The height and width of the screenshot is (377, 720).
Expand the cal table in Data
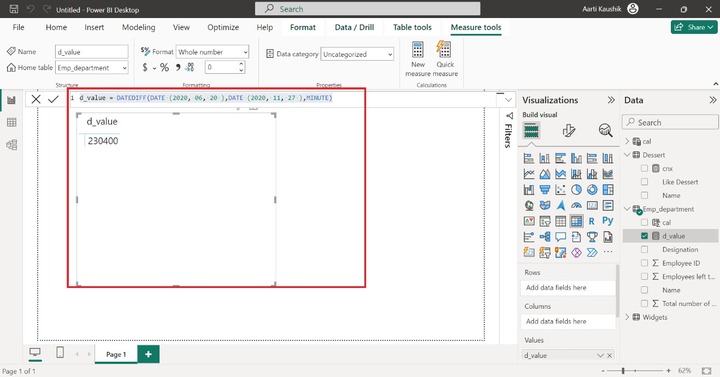627,141
